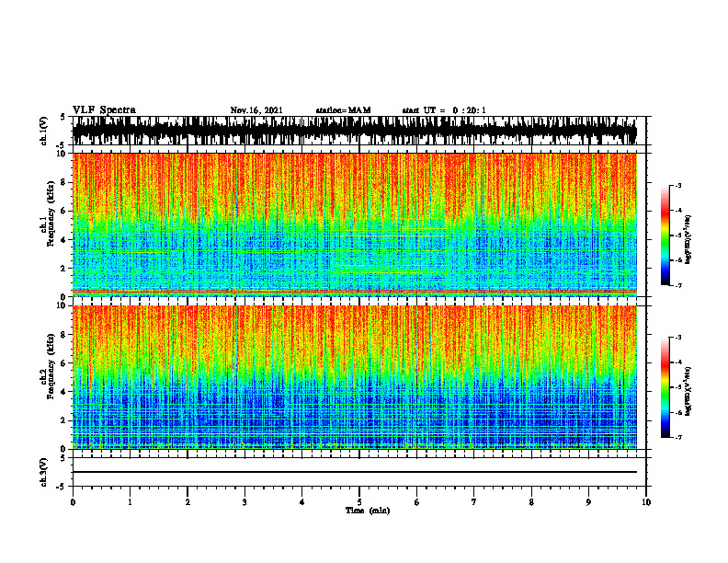This screenshot has width=728, height=563.
Task: Click the ch.1 spectrogram color scale bar
Action: coord(665,236)
